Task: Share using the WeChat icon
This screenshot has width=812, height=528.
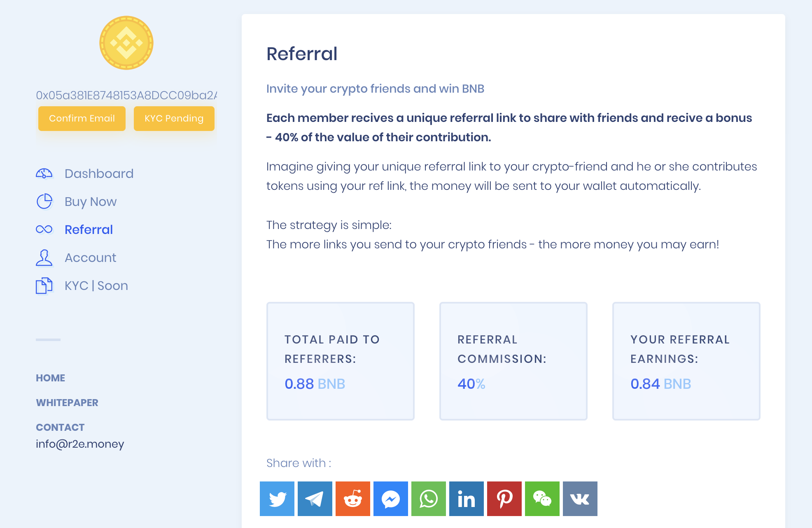Action: [x=542, y=499]
